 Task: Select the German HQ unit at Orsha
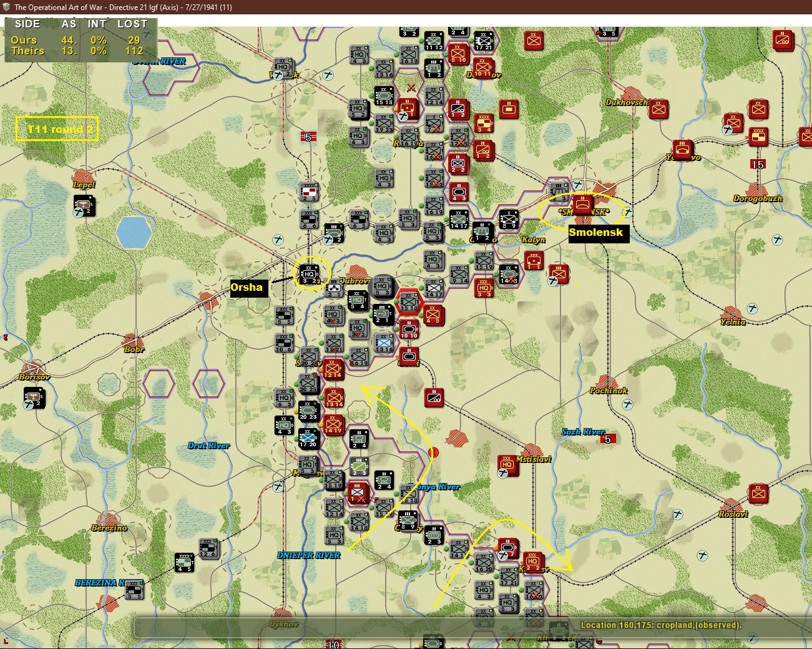(309, 274)
